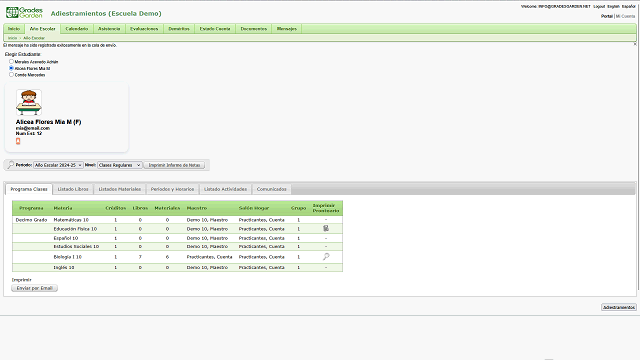Click the Año Escolar breadcrumb link
Screen dimensions: 640x360
(x=34, y=38)
